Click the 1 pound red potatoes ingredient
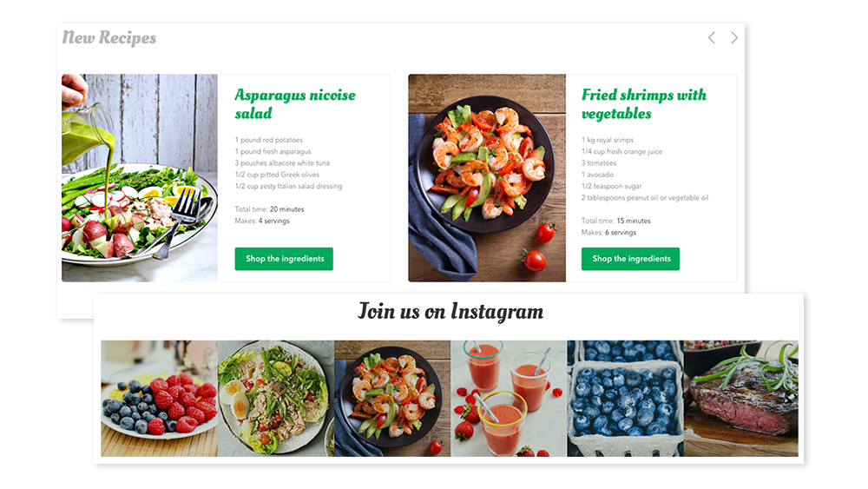The height and width of the screenshot is (489, 868). pos(268,140)
